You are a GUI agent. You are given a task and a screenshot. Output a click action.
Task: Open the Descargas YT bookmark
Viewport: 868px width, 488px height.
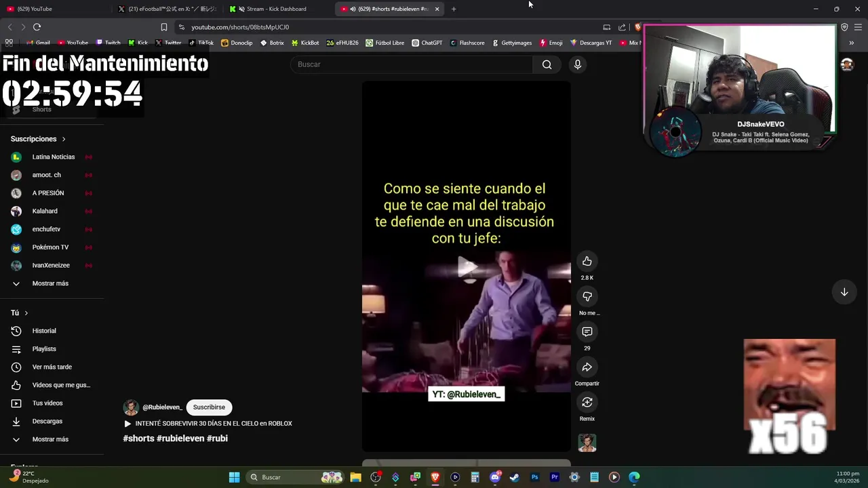coord(591,43)
